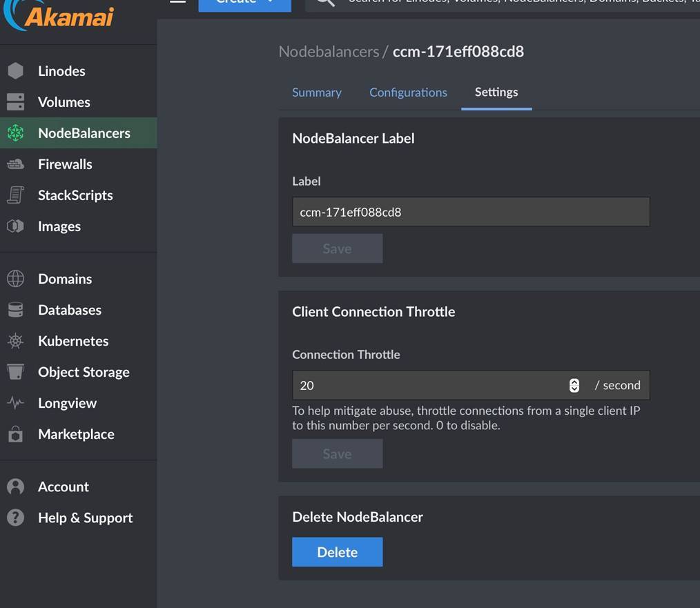Click the blue Delete button

[337, 552]
